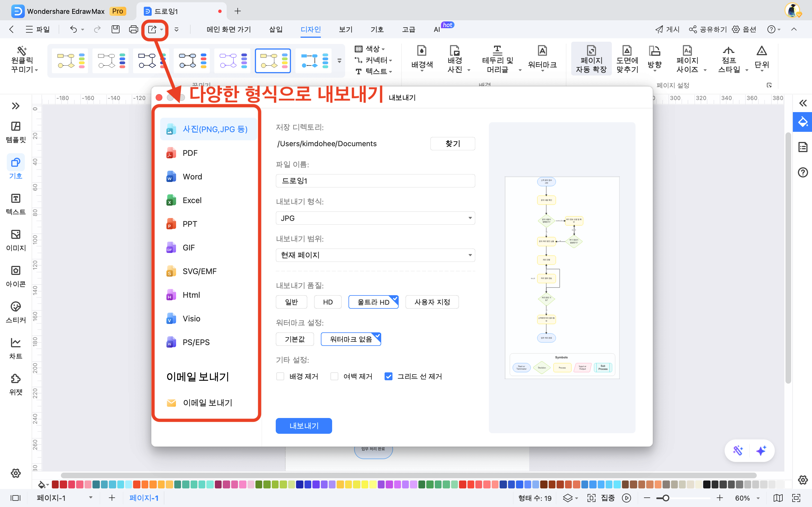Enable the 배경 제거 checkbox
812x507 pixels.
280,376
